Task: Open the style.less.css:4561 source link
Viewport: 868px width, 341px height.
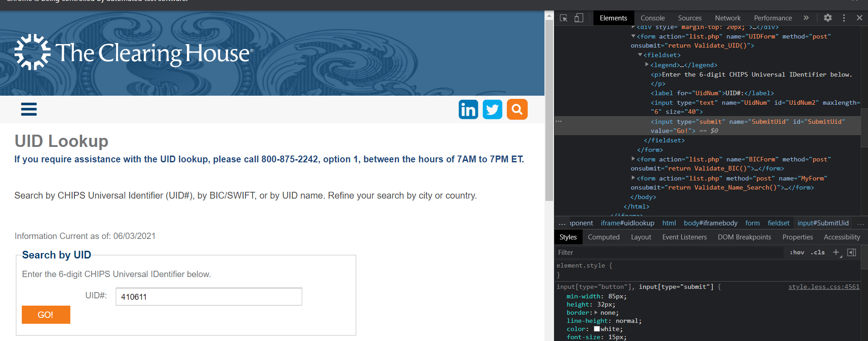Action: point(824,287)
